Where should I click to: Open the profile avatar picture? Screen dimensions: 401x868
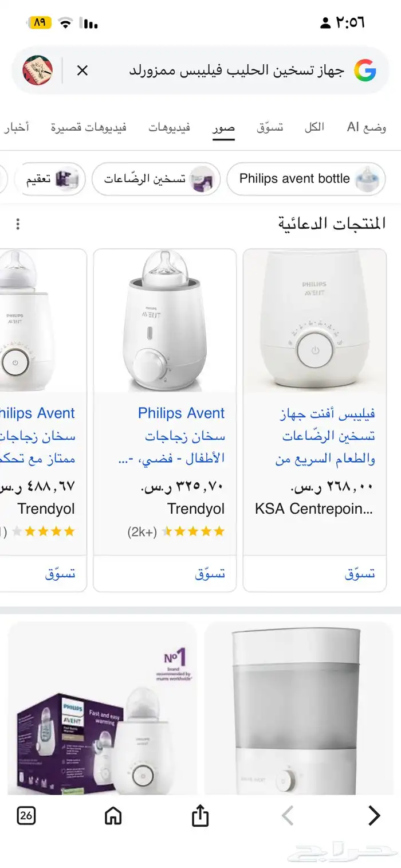point(37,71)
